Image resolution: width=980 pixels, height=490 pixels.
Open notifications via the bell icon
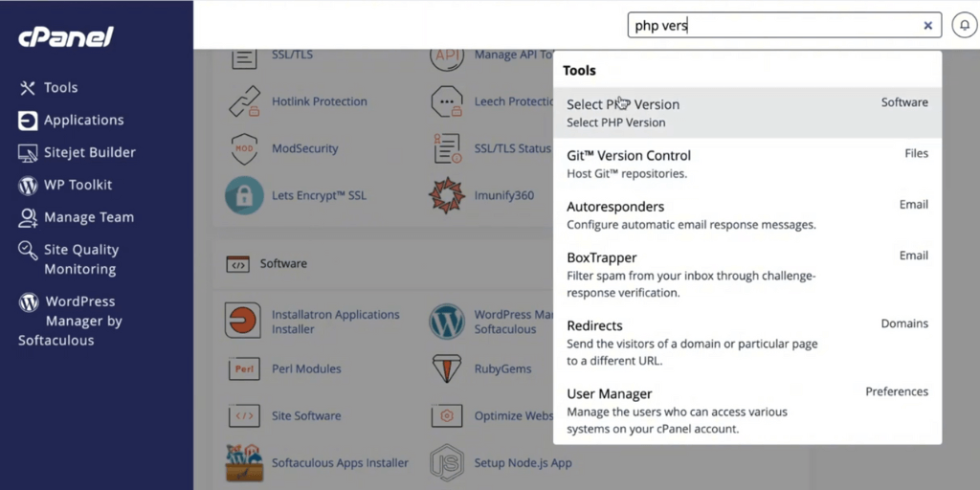click(x=965, y=26)
